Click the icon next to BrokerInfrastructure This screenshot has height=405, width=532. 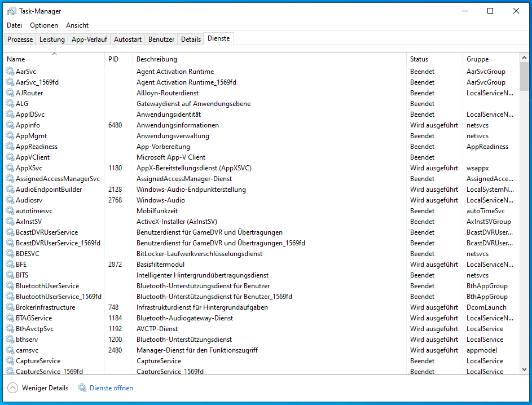[10, 307]
